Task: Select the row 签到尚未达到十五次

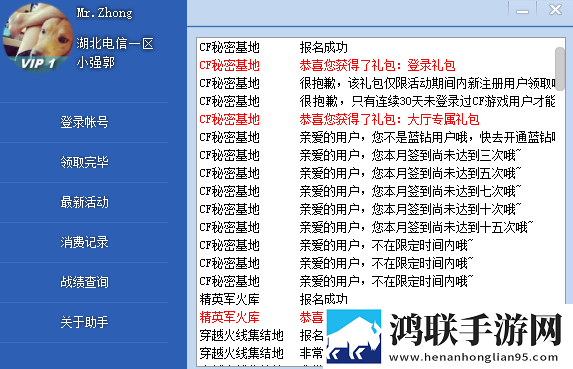Action: pos(376,227)
